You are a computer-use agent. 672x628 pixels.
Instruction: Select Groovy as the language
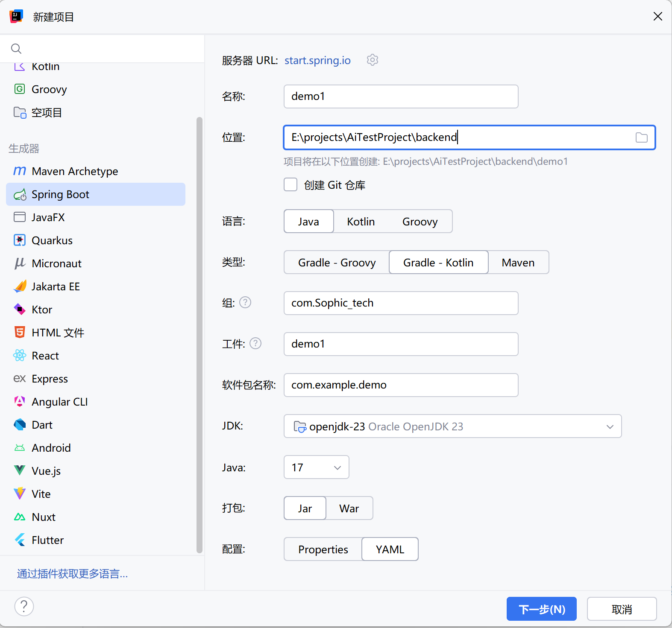click(x=420, y=221)
